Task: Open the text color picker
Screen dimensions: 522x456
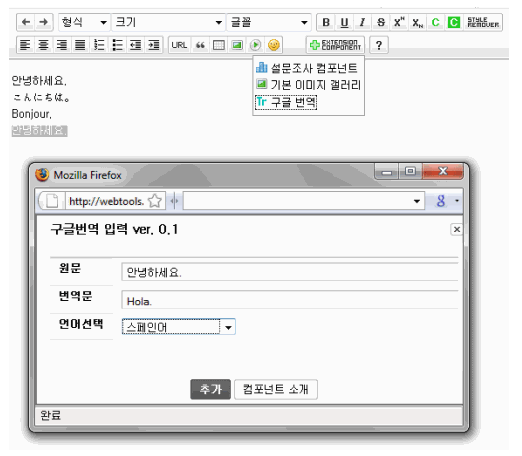Action: click(435, 22)
